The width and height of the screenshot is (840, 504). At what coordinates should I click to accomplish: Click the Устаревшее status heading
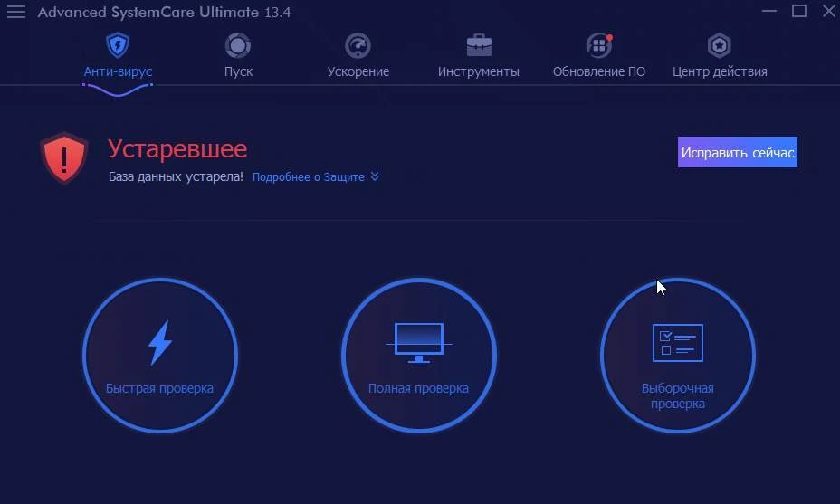pos(177,148)
